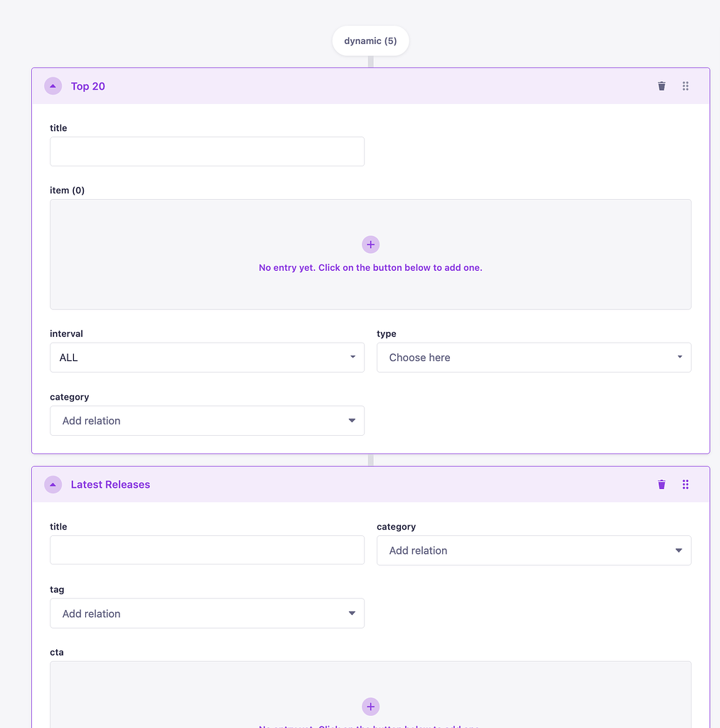Click the Top 20 header text

pyautogui.click(x=87, y=85)
